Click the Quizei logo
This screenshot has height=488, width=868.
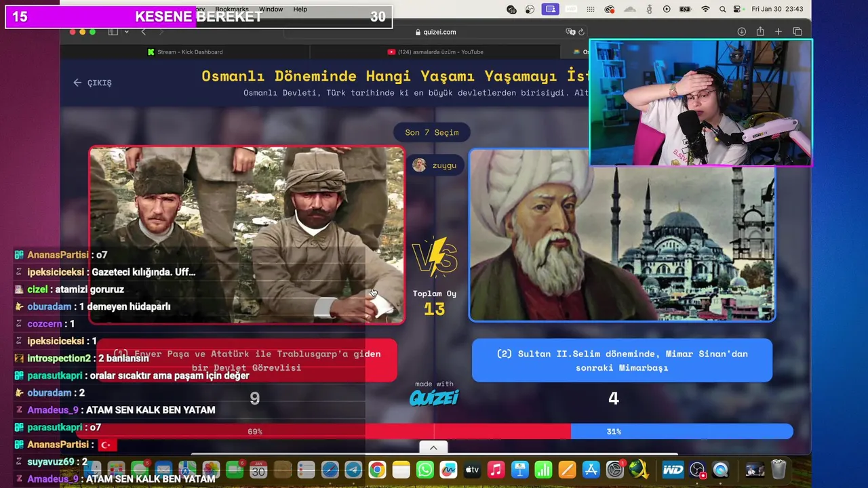(434, 398)
